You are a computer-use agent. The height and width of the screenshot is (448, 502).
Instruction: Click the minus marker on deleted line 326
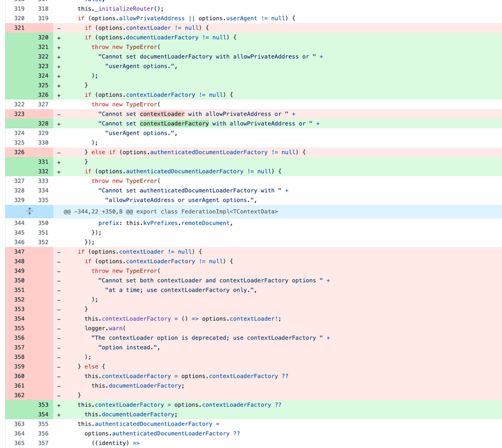coord(59,152)
